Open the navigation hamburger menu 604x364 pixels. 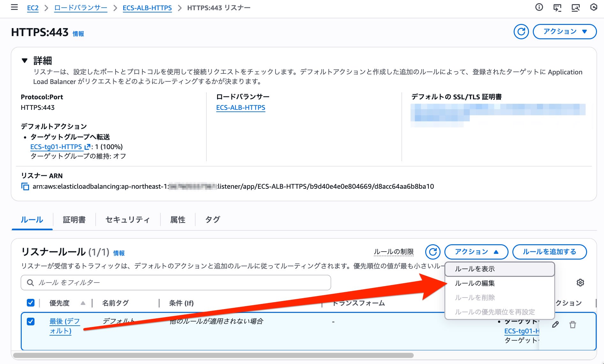(x=14, y=8)
